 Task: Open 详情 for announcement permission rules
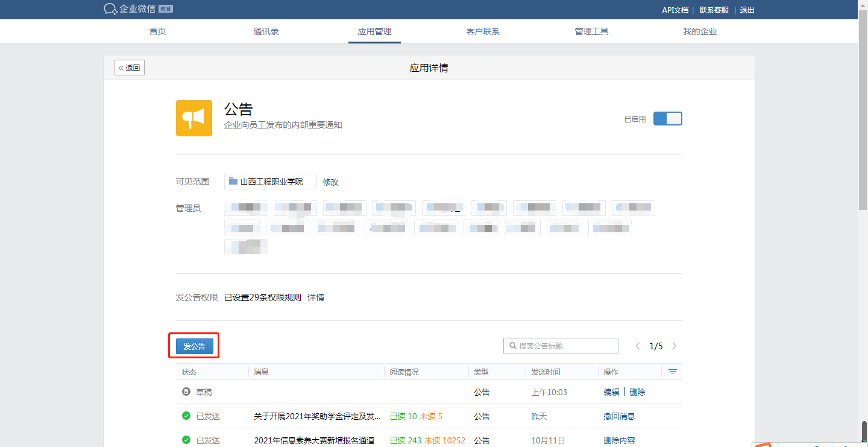coord(316,297)
